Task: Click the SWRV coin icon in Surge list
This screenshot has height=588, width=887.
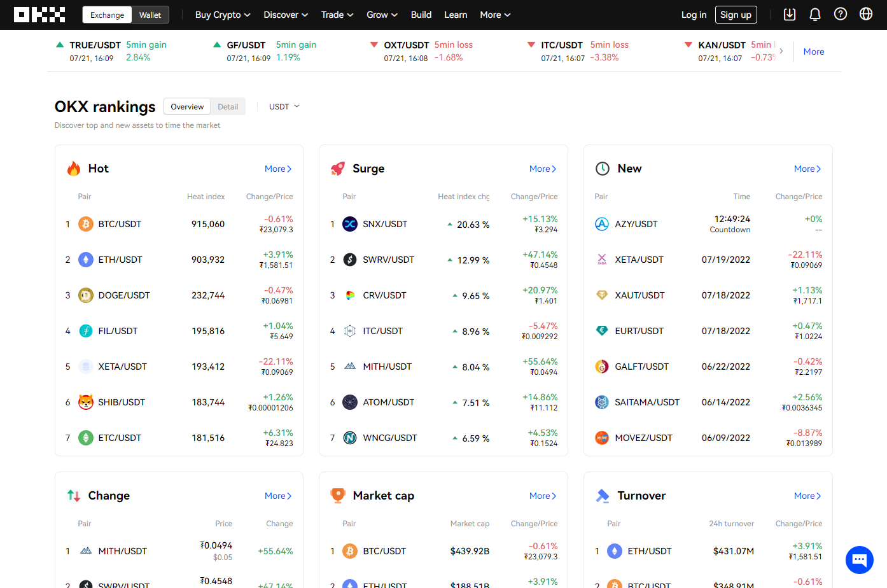Action: [x=350, y=260]
